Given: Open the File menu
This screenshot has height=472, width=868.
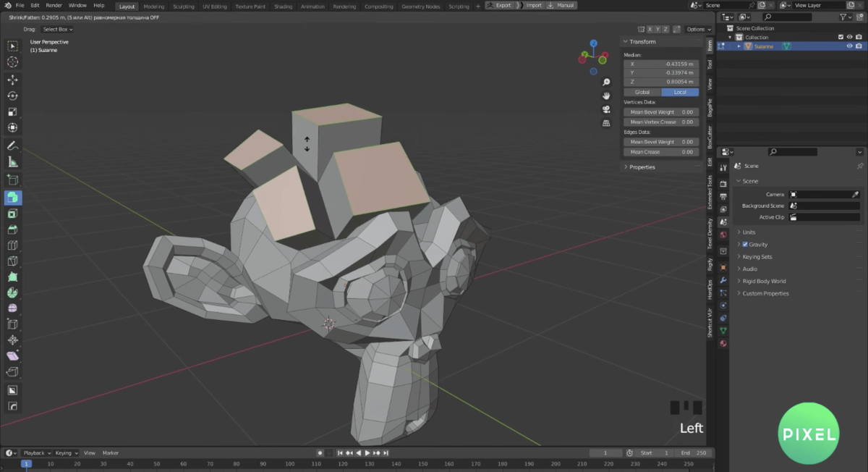Looking at the screenshot, I should pos(20,5).
